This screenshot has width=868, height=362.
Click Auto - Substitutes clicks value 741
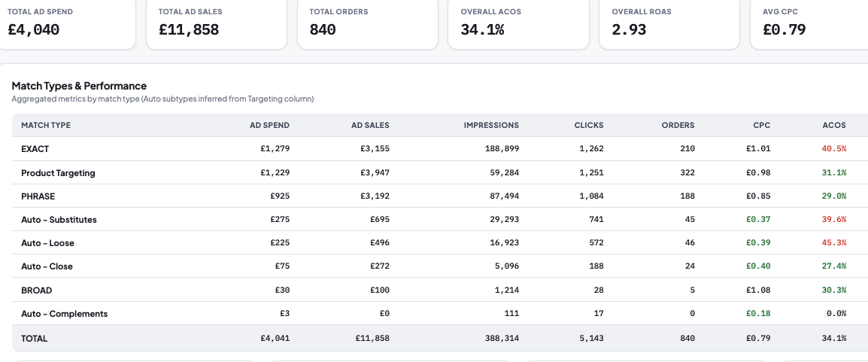(x=596, y=220)
